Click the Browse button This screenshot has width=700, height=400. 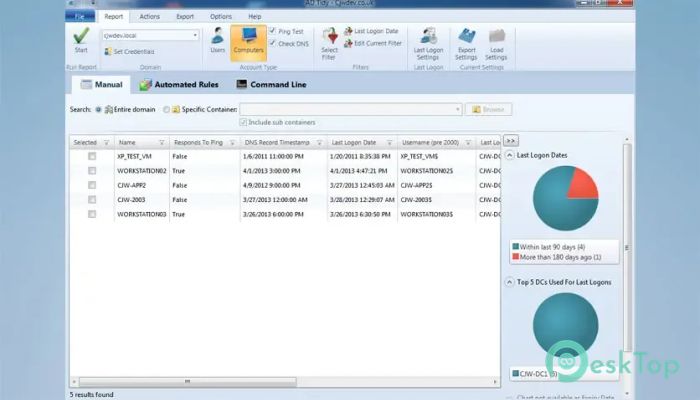488,109
